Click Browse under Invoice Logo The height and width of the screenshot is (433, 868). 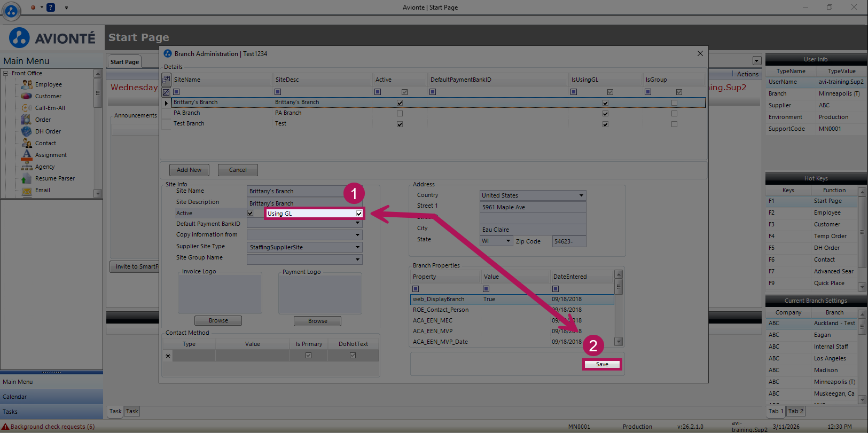pyautogui.click(x=218, y=321)
